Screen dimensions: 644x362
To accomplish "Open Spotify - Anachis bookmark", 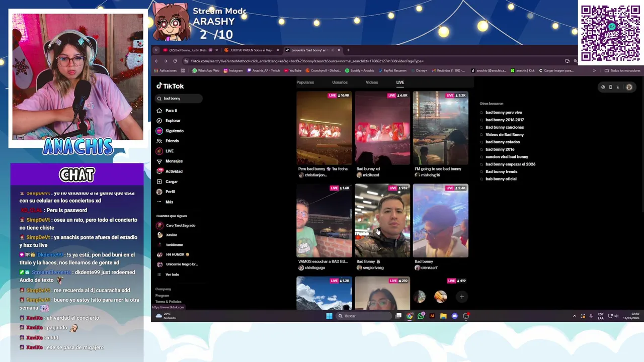I will coord(359,71).
